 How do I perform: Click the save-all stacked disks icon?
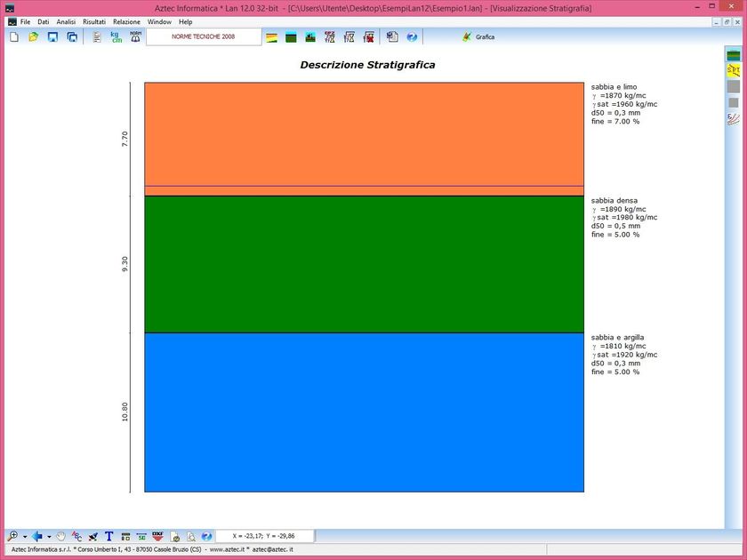(72, 36)
